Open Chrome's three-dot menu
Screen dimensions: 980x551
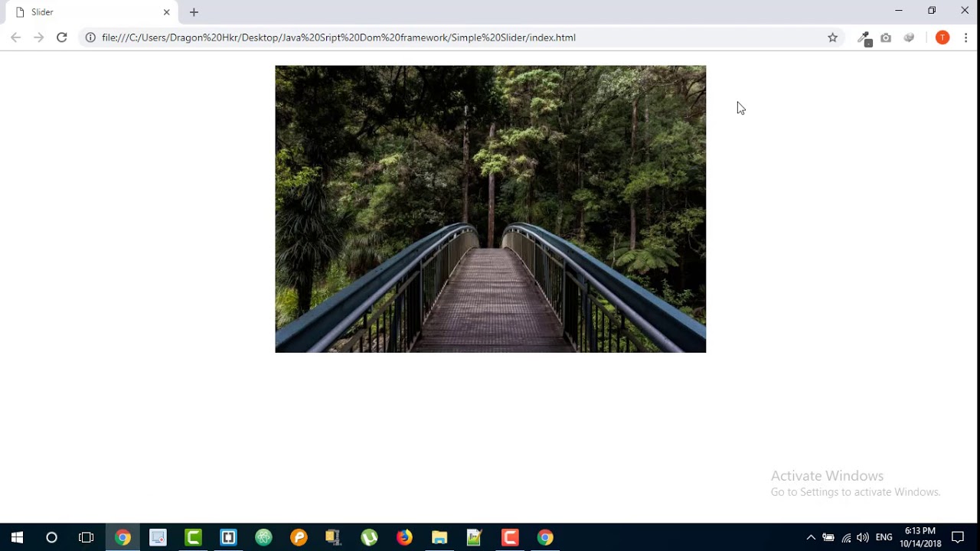965,37
